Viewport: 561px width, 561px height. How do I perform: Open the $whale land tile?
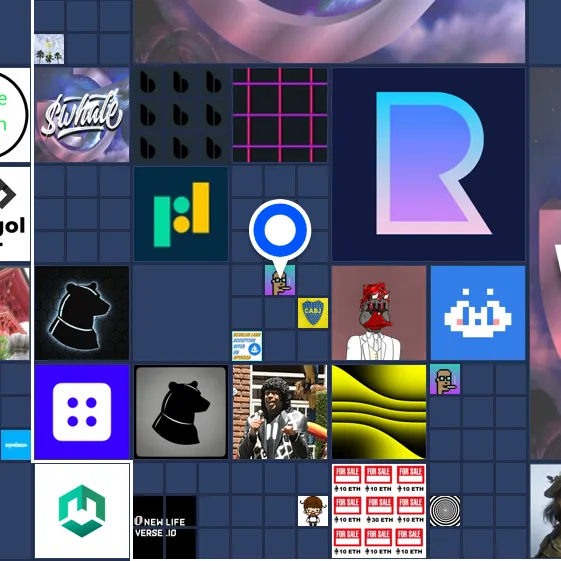pyautogui.click(x=82, y=115)
